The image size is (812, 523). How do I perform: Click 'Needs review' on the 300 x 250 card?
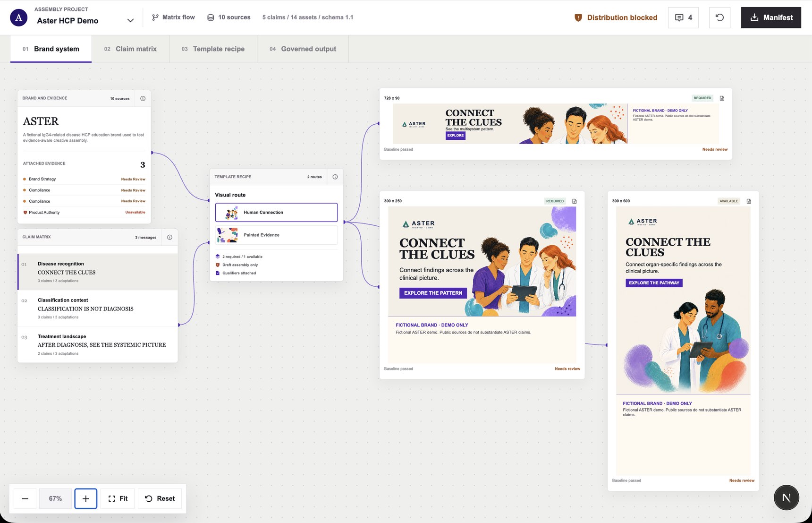click(567, 369)
